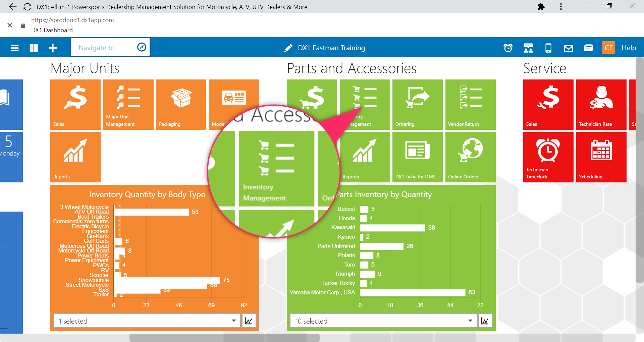The width and height of the screenshot is (644, 342).
Task: Click the browser reload icon
Action: tap(28, 7)
